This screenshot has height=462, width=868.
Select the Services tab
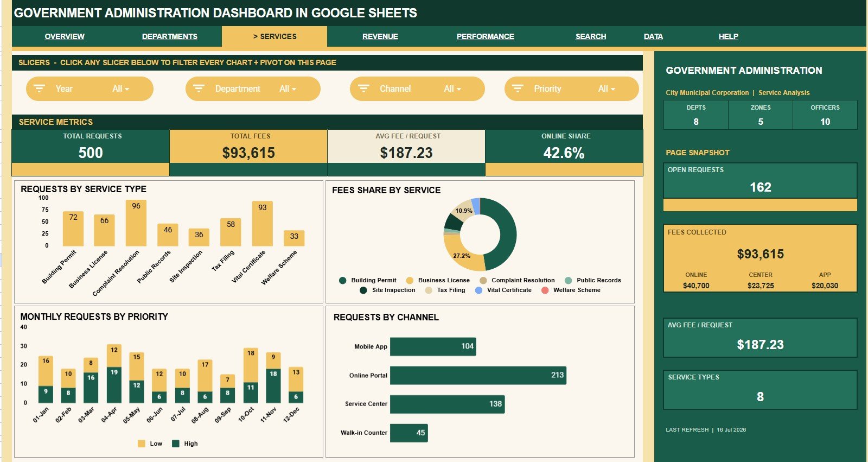pyautogui.click(x=275, y=36)
